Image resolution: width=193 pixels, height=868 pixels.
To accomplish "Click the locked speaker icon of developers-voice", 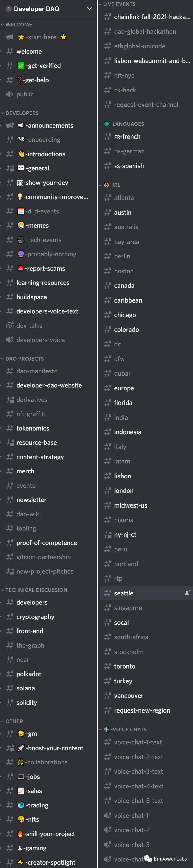I will 10,340.
